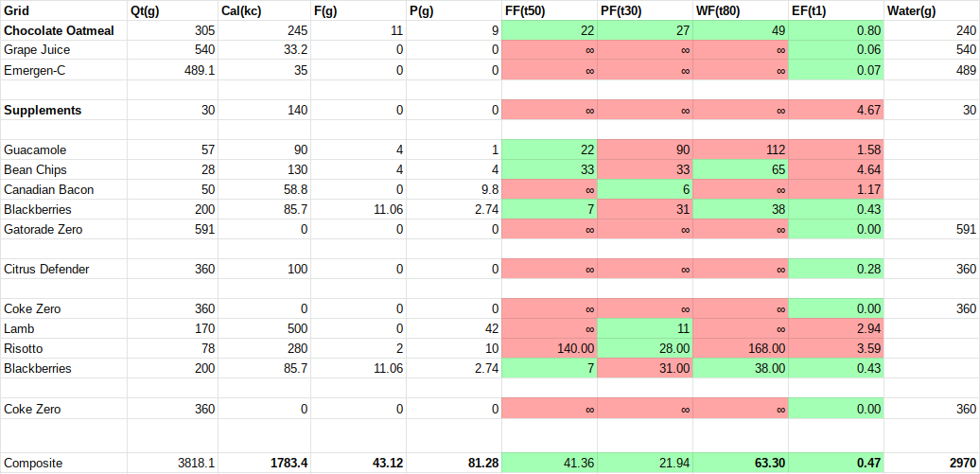Click Lamb's protein value 42
The image size is (980, 474).
click(490, 328)
